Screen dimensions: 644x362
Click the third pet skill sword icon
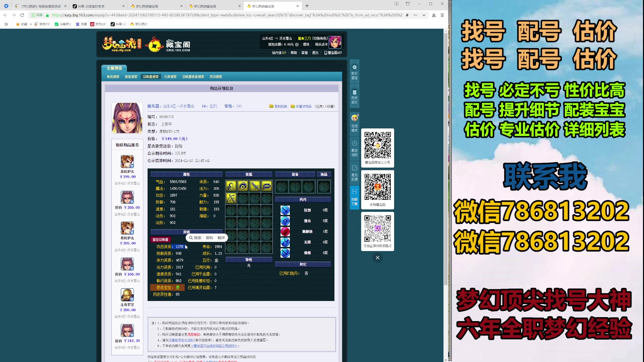255,186
